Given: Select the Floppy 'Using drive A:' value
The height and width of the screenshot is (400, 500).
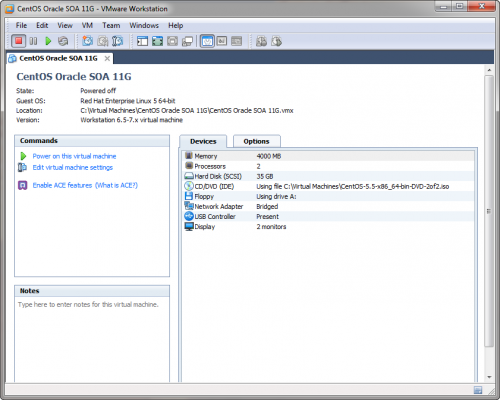Looking at the screenshot, I should point(276,196).
